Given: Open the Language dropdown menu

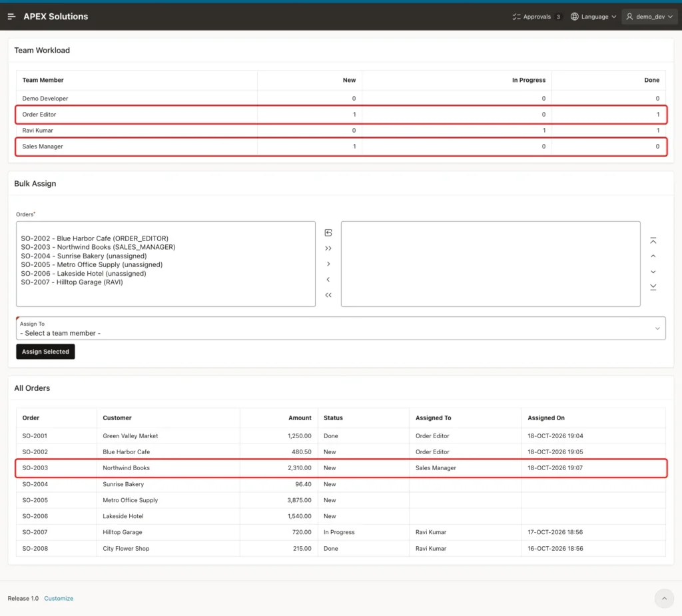Looking at the screenshot, I should tap(593, 17).
